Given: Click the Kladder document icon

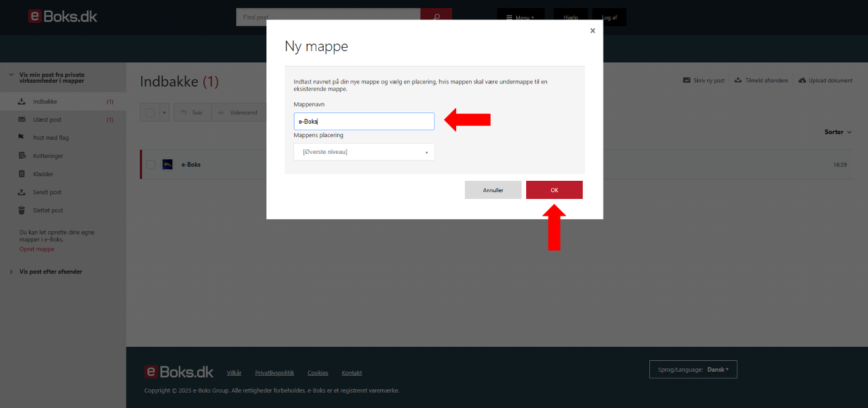Looking at the screenshot, I should [21, 174].
